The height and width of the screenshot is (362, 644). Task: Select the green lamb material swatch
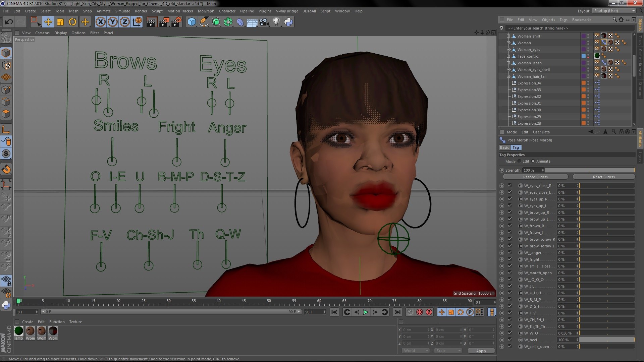pyautogui.click(x=19, y=331)
